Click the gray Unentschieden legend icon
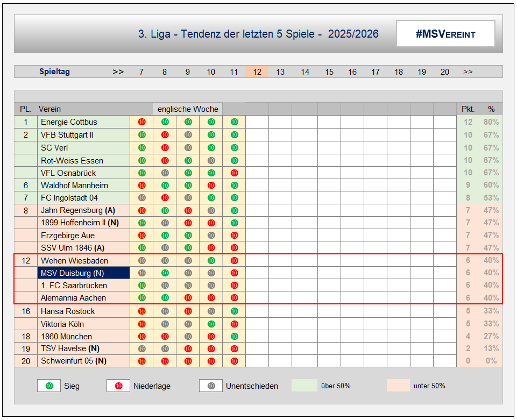The width and height of the screenshot is (517, 420). pyautogui.click(x=211, y=386)
